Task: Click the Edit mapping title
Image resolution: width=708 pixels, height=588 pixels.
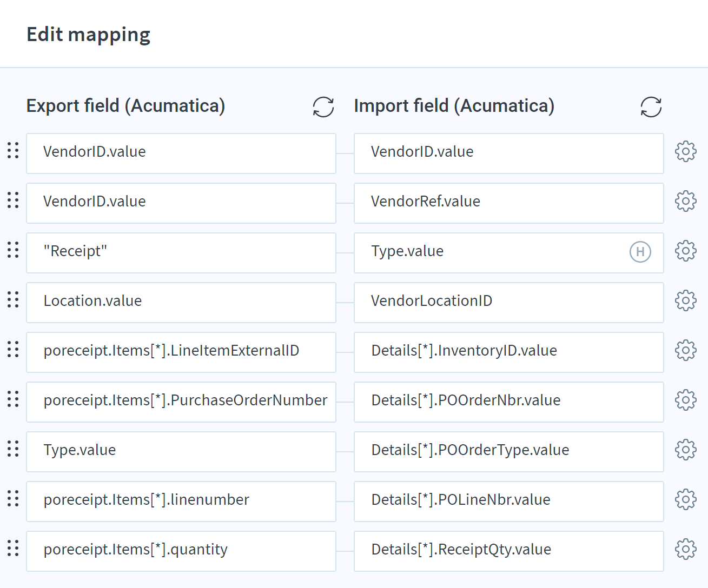Action: (x=89, y=35)
